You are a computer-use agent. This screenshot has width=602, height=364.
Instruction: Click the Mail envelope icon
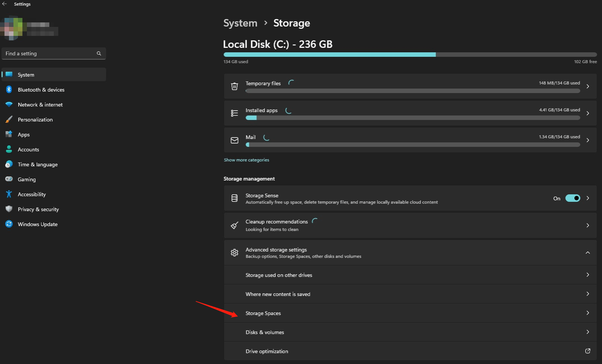(x=234, y=140)
